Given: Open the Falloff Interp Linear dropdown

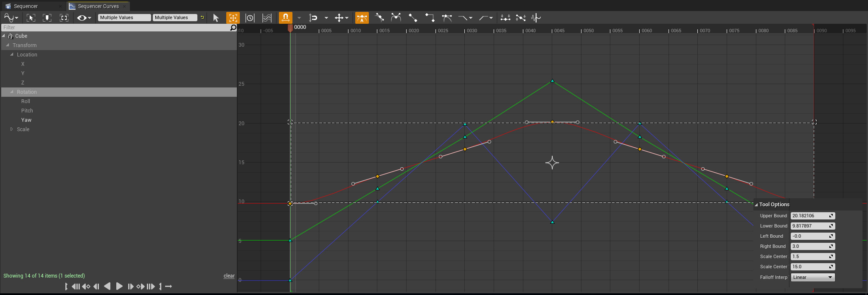Looking at the screenshot, I should (x=812, y=277).
